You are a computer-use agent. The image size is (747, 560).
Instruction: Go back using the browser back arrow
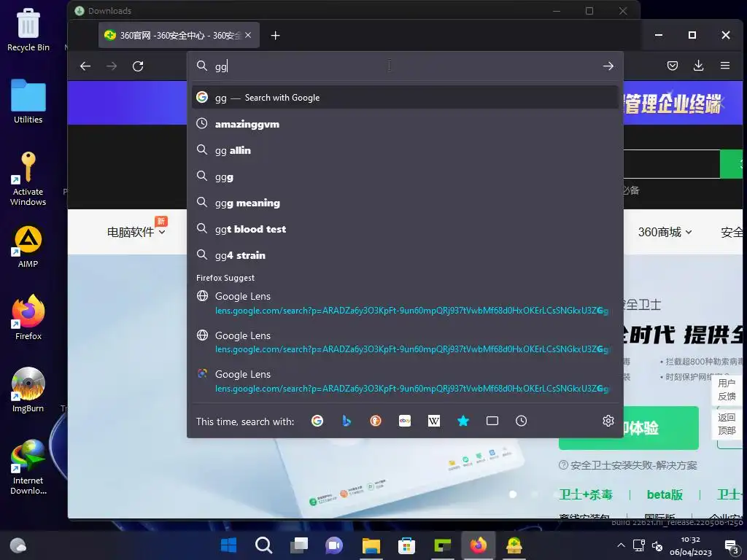point(85,66)
